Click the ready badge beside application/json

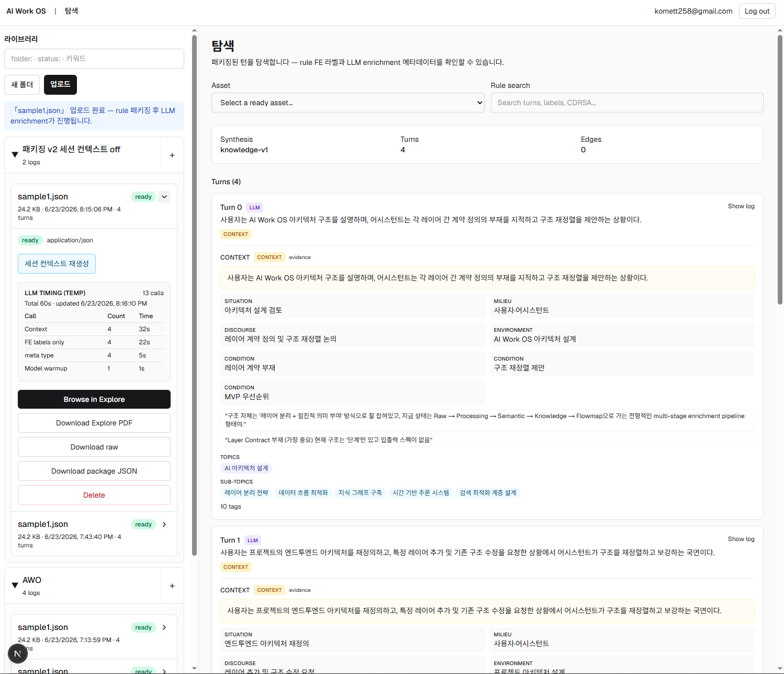click(x=30, y=240)
